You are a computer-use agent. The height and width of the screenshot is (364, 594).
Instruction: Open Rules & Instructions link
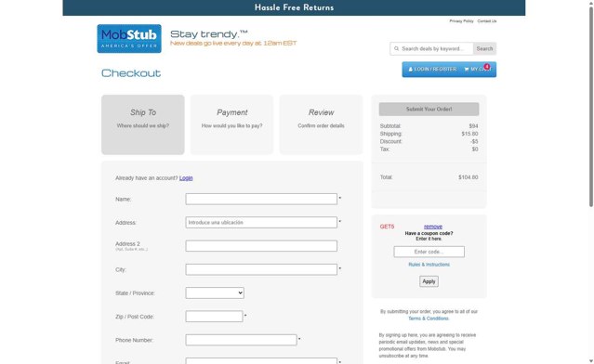(x=429, y=265)
